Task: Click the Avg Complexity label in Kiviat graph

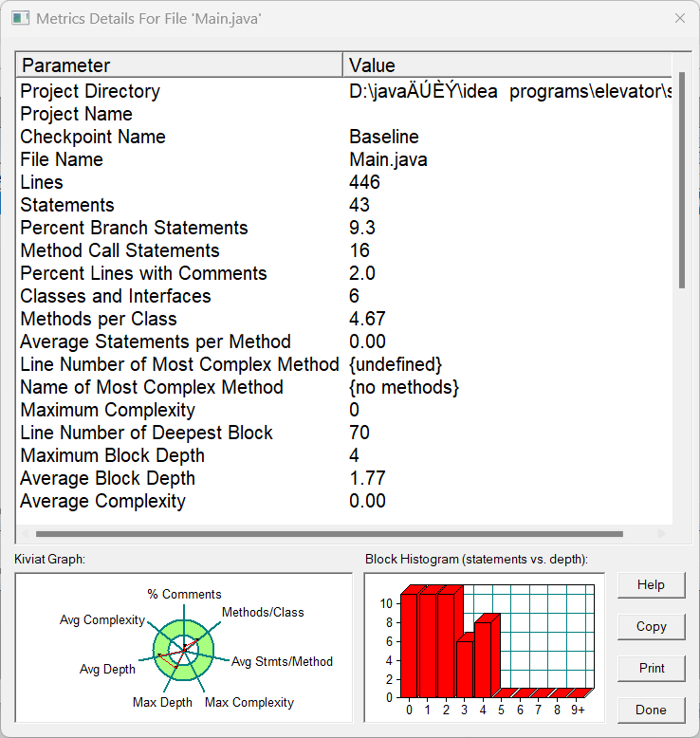Action: pos(102,619)
